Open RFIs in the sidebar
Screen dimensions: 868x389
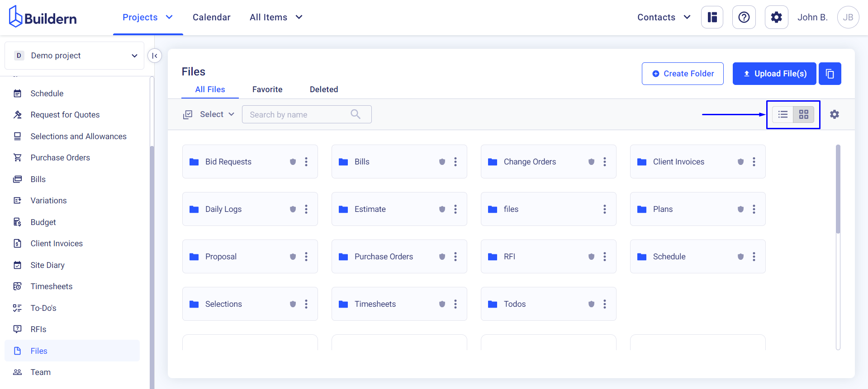pyautogui.click(x=72, y=329)
